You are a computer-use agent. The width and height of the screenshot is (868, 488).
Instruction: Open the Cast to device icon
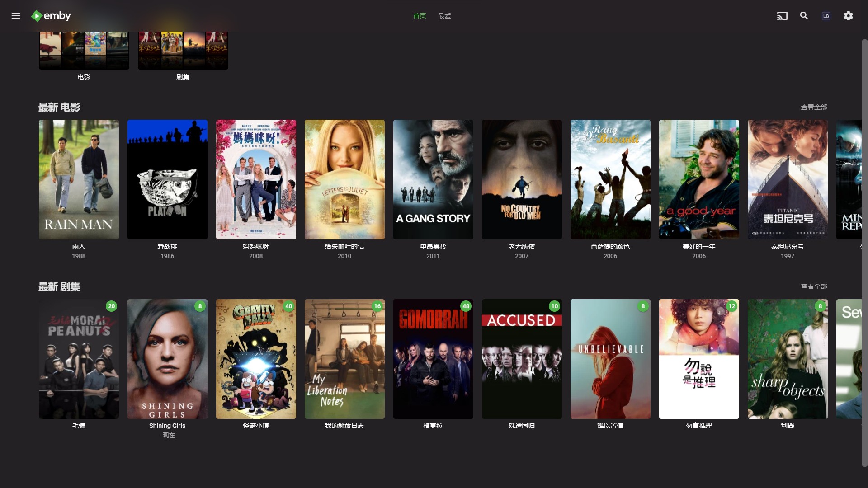[782, 16]
